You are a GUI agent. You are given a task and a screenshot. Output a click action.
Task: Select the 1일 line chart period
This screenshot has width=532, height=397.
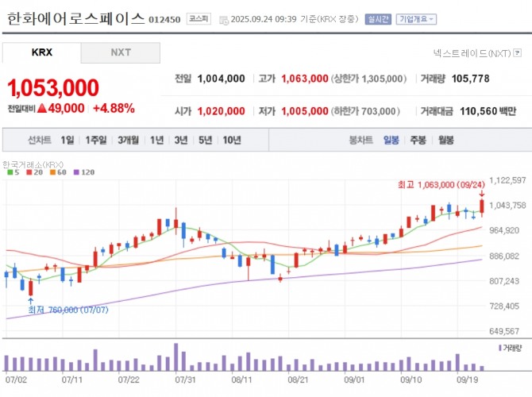coord(67,140)
